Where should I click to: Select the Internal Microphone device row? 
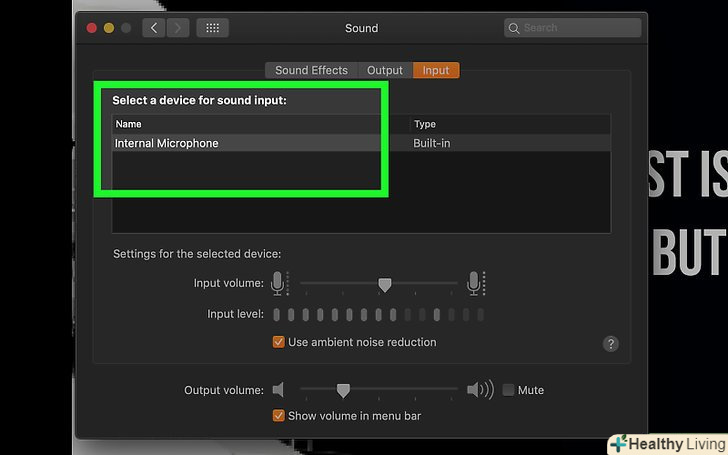point(361,143)
